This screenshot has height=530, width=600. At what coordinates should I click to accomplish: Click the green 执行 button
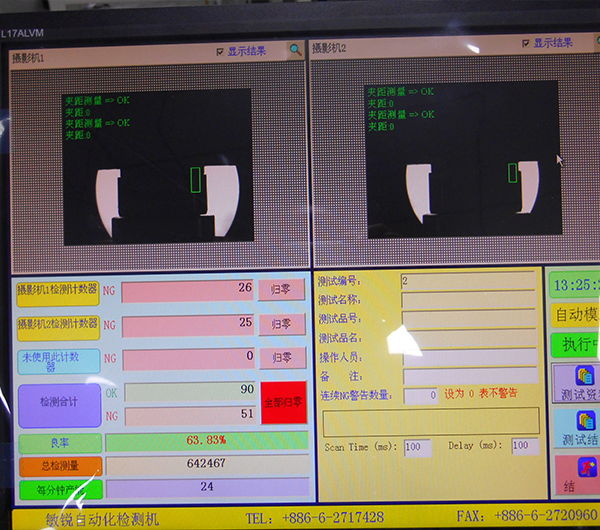(x=575, y=345)
